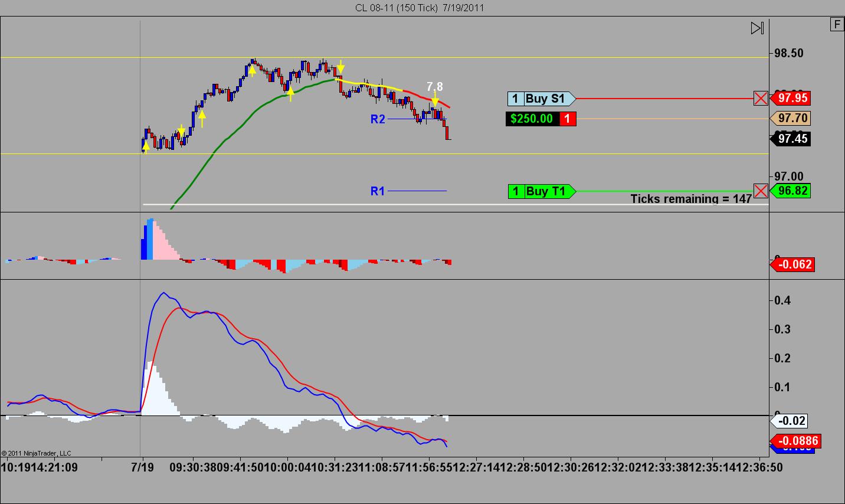Click the R2 pivot level label

tap(378, 119)
